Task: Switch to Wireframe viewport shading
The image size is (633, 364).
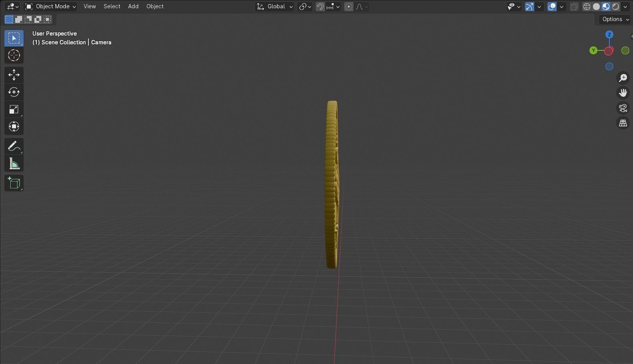Action: point(587,6)
